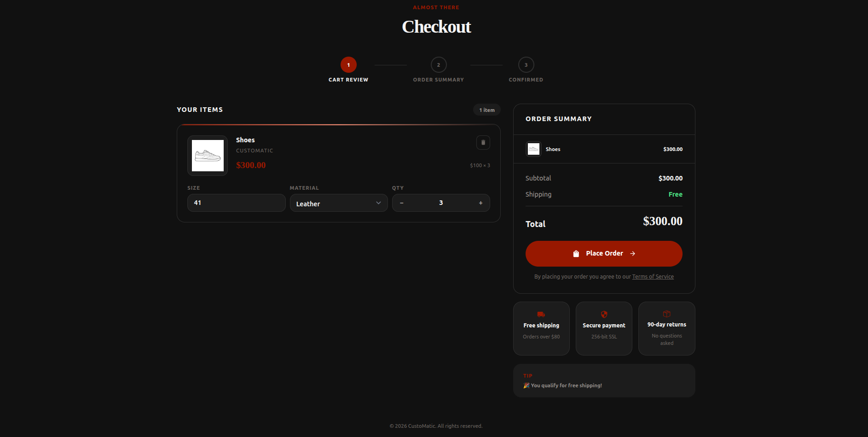Click the Subtotal label
The height and width of the screenshot is (437, 868).
tap(538, 178)
